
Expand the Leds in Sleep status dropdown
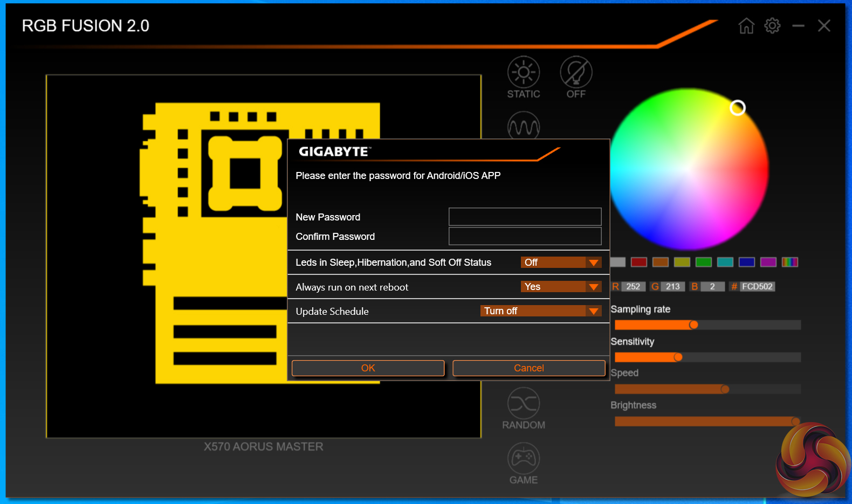point(593,263)
